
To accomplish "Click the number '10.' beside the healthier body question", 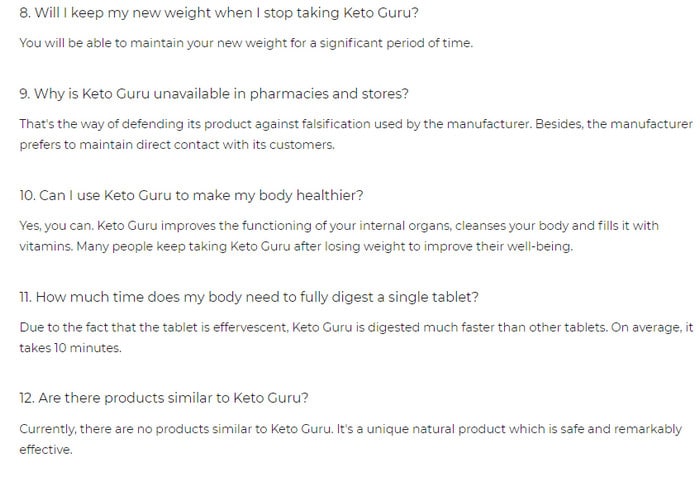I will (x=27, y=196).
